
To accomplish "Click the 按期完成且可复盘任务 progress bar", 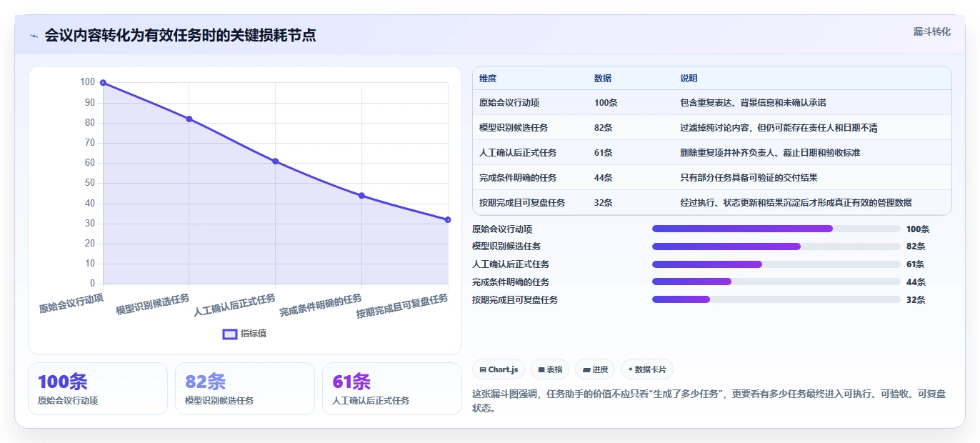I will [776, 300].
